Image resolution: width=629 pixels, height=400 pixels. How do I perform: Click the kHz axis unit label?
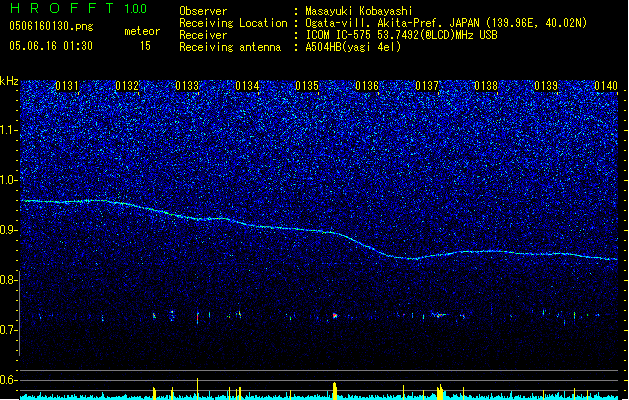coord(9,81)
